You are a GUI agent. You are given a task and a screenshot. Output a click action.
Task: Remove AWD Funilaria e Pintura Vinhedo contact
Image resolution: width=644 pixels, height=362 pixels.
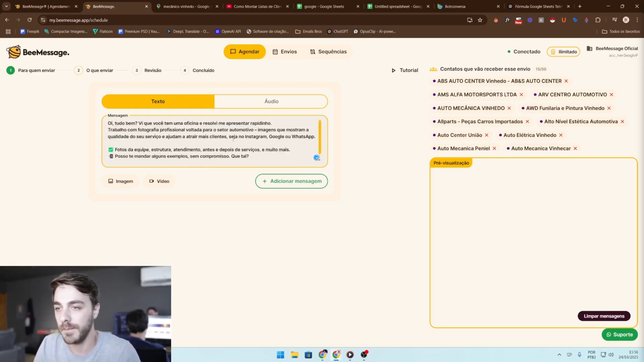pyautogui.click(x=609, y=108)
